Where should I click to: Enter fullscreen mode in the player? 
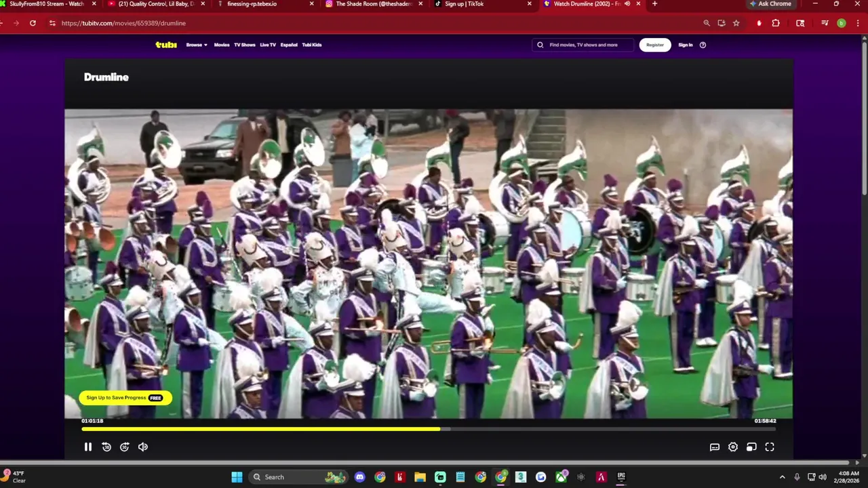[x=770, y=447]
